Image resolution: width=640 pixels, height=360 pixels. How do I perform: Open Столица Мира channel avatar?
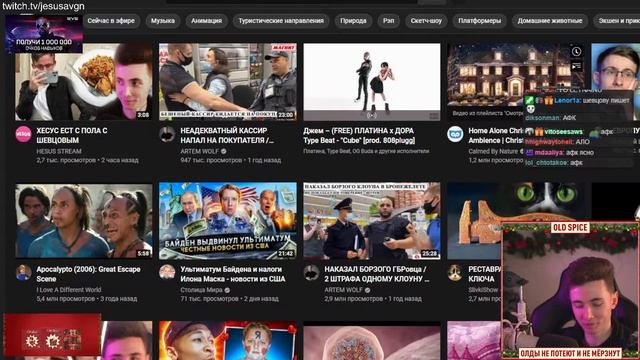(167, 272)
